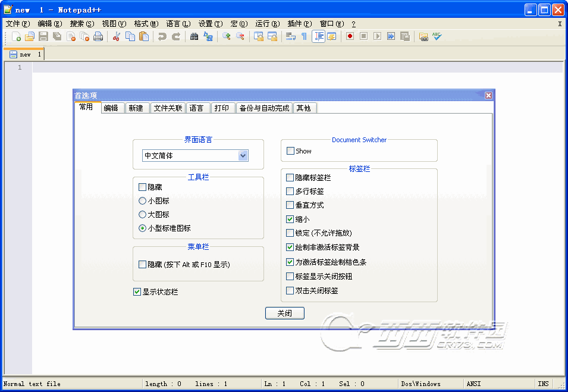
Task: Check the 隐藏标签栏 checkbox
Action: point(290,178)
